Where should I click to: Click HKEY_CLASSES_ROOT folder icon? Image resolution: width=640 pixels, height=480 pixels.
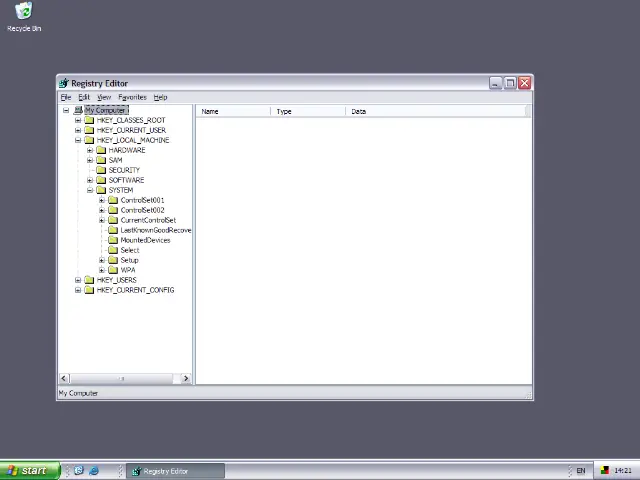(x=89, y=120)
